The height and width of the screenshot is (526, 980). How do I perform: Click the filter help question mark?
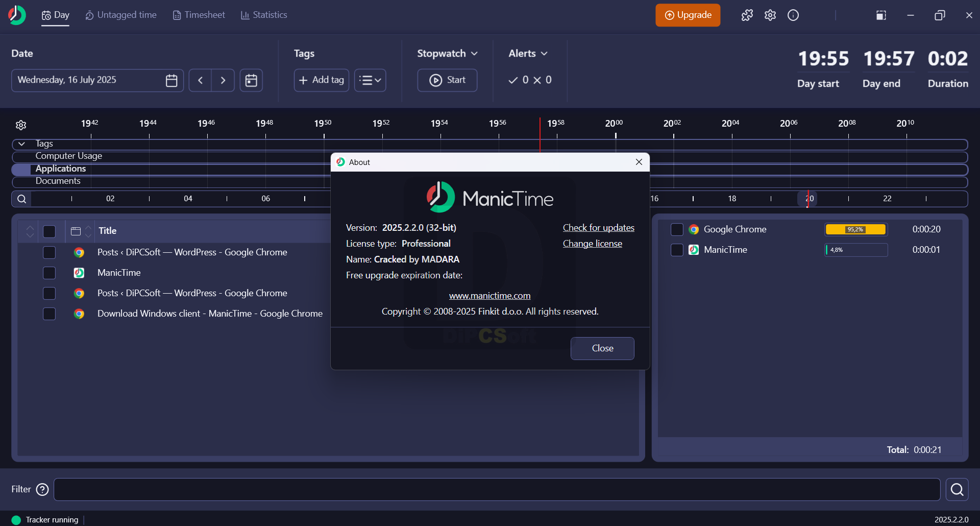tap(42, 489)
